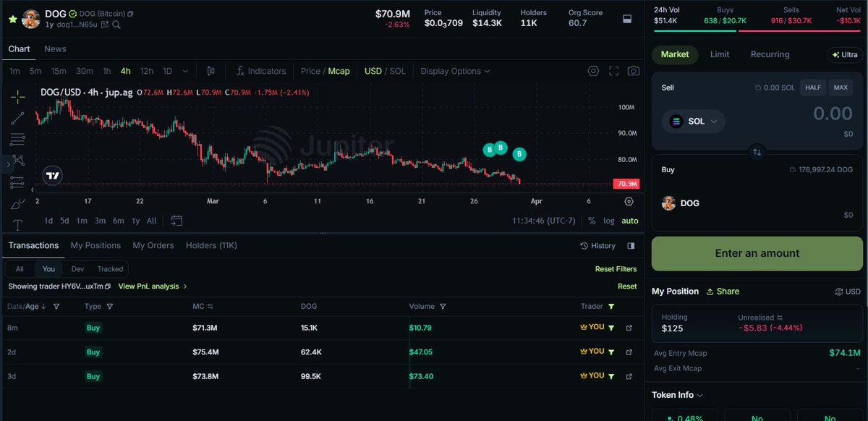Open Display Options dropdown
This screenshot has height=421, width=868.
click(455, 71)
